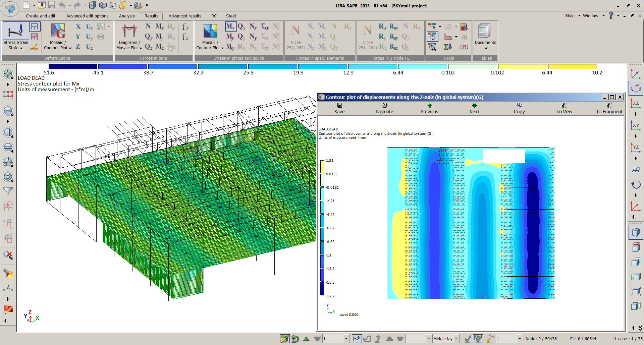Toggle the Mx stress contour button

point(230,26)
